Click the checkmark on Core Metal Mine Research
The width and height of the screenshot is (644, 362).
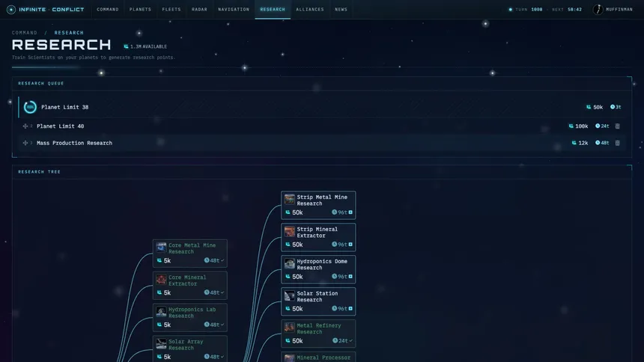click(222, 260)
